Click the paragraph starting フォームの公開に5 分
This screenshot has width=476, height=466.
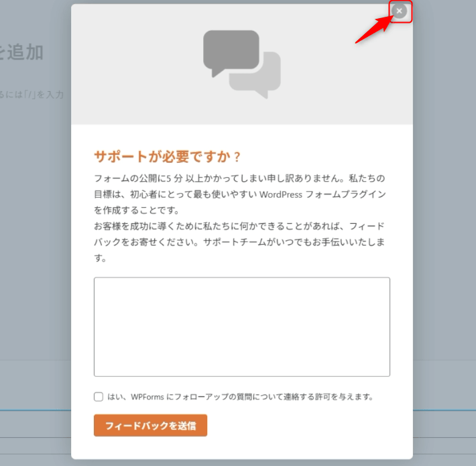coord(240,194)
